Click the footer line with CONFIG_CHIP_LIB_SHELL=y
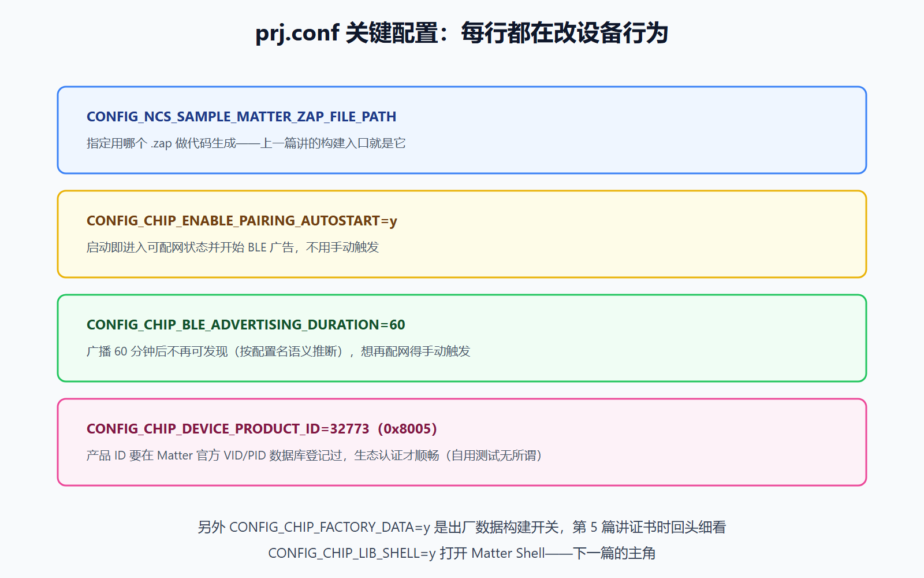Image resolution: width=924 pixels, height=578 pixels. [x=461, y=553]
